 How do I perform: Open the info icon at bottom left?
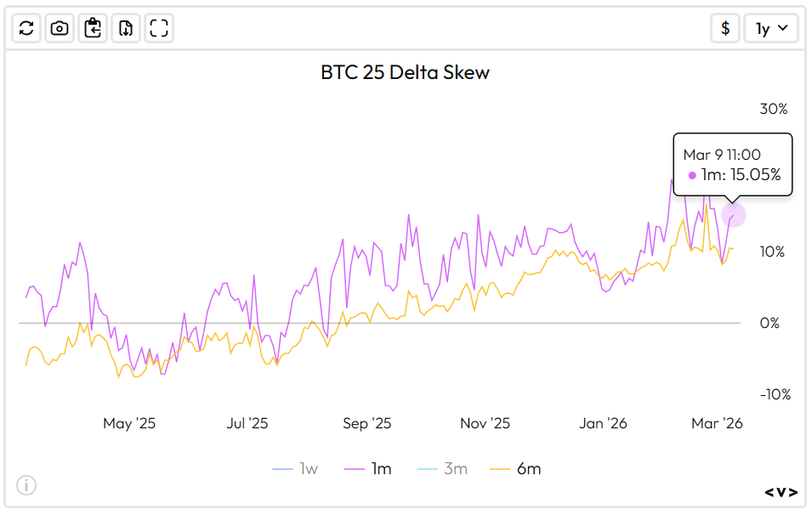click(27, 485)
